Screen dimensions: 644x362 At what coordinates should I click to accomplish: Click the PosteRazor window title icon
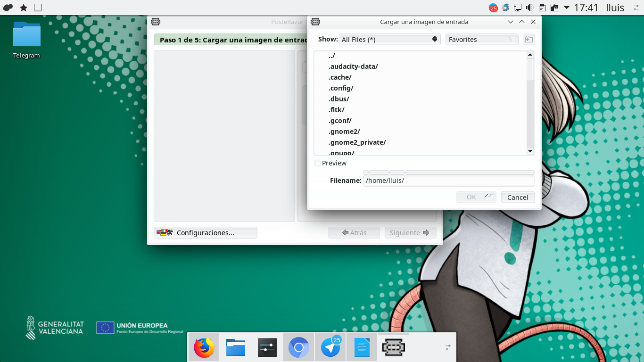(x=156, y=22)
